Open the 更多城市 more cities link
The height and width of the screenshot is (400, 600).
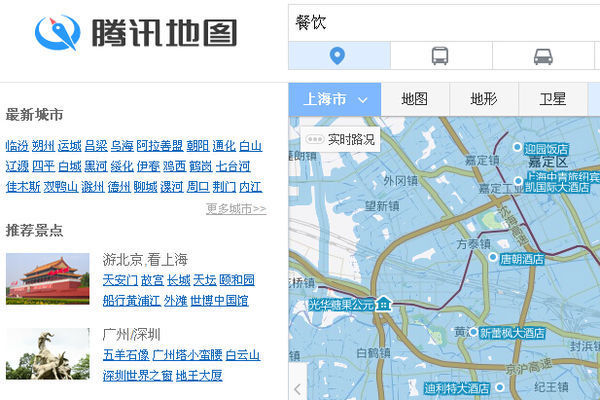236,209
